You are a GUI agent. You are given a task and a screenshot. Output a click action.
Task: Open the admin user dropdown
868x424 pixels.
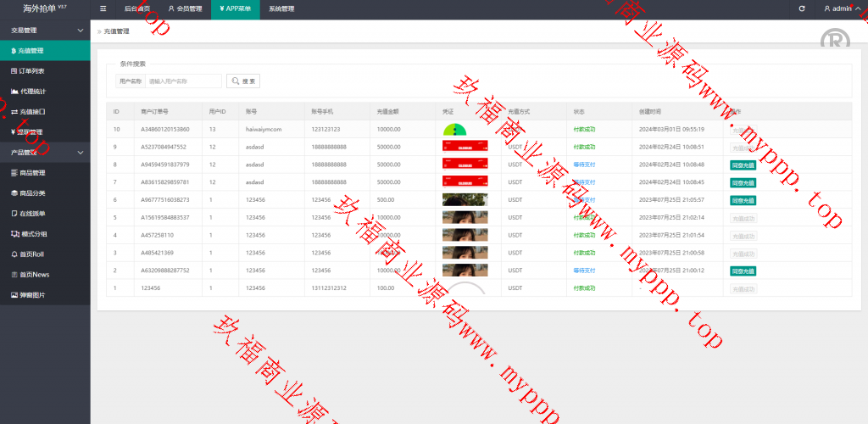tap(842, 8)
